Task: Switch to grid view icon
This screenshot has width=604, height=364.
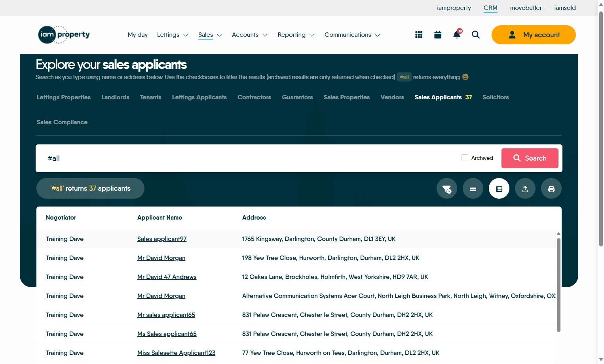Action: 473,189
